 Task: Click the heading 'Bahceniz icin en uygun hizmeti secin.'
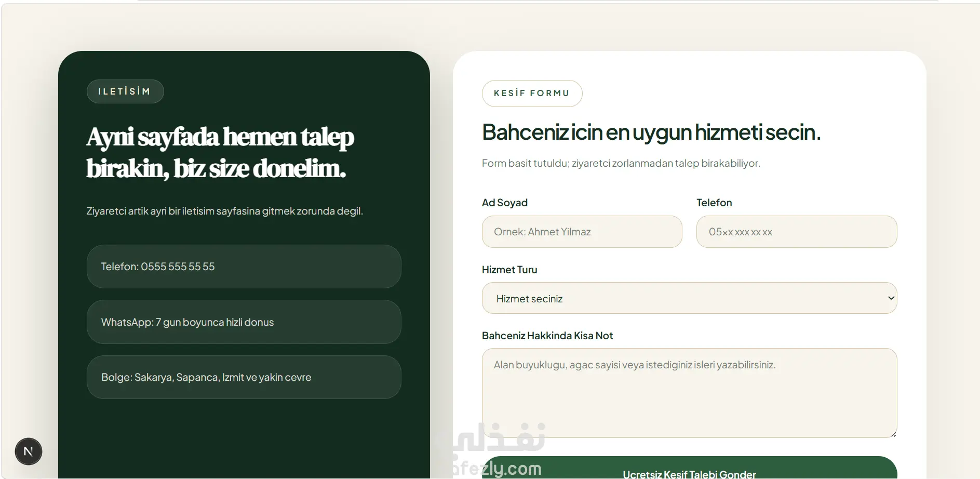651,132
